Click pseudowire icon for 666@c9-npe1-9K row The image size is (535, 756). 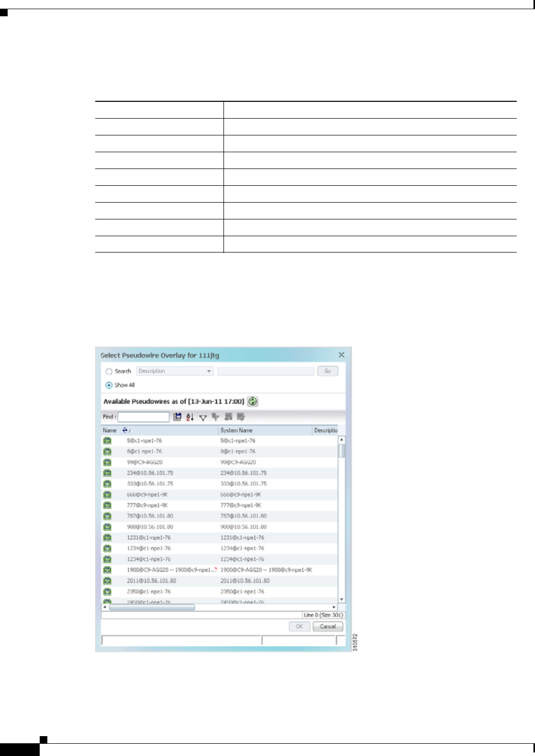(x=107, y=494)
